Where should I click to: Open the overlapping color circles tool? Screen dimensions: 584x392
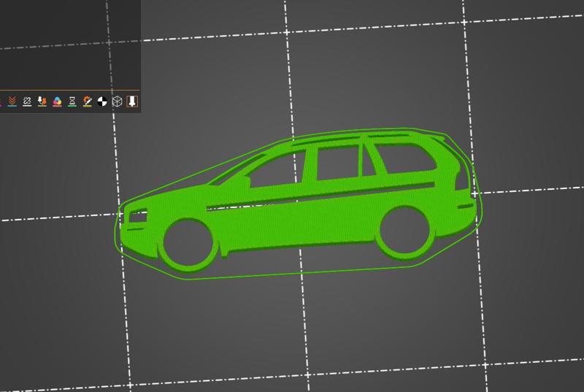coord(57,101)
